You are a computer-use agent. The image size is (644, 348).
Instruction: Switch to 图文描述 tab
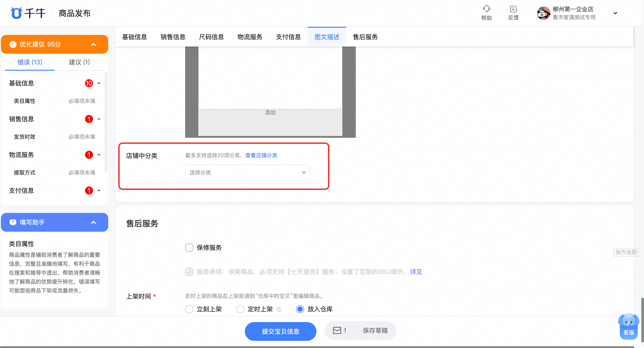(327, 37)
